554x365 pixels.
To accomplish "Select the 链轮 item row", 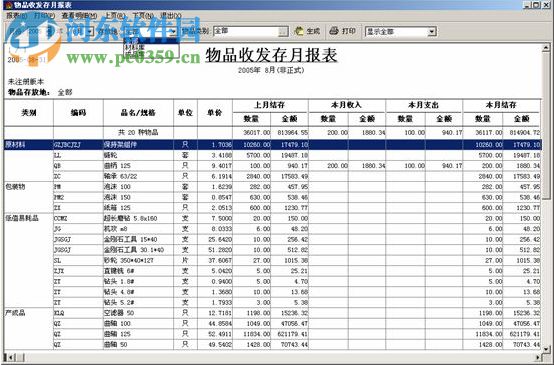I will pos(272,155).
